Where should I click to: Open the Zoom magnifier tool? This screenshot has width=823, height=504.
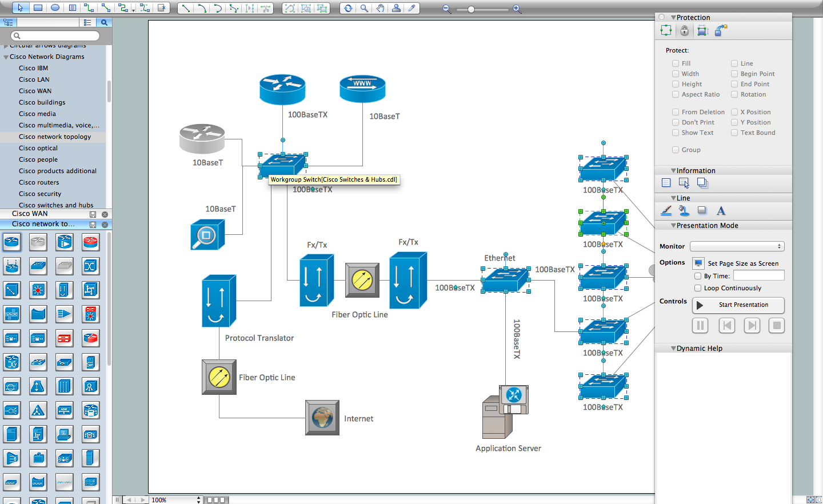pyautogui.click(x=365, y=8)
